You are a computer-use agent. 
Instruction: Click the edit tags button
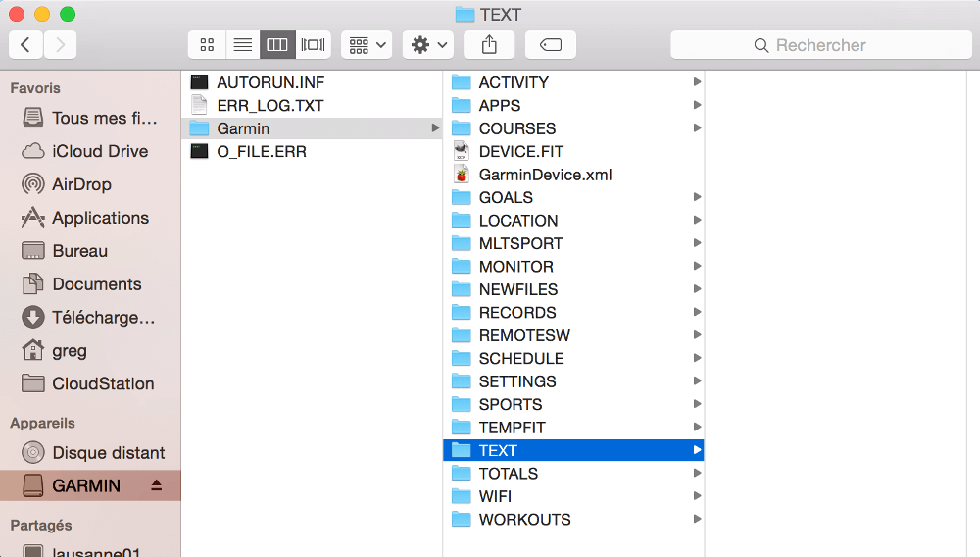(550, 45)
